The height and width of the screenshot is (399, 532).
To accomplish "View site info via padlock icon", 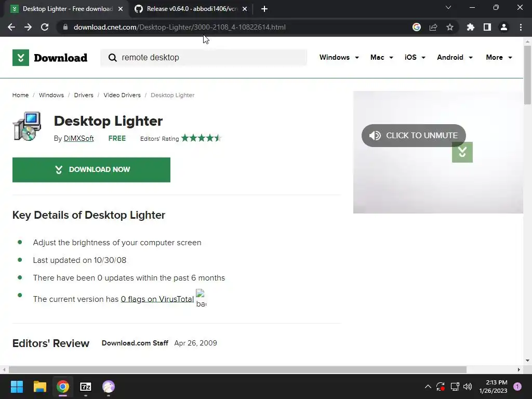I will [65, 27].
